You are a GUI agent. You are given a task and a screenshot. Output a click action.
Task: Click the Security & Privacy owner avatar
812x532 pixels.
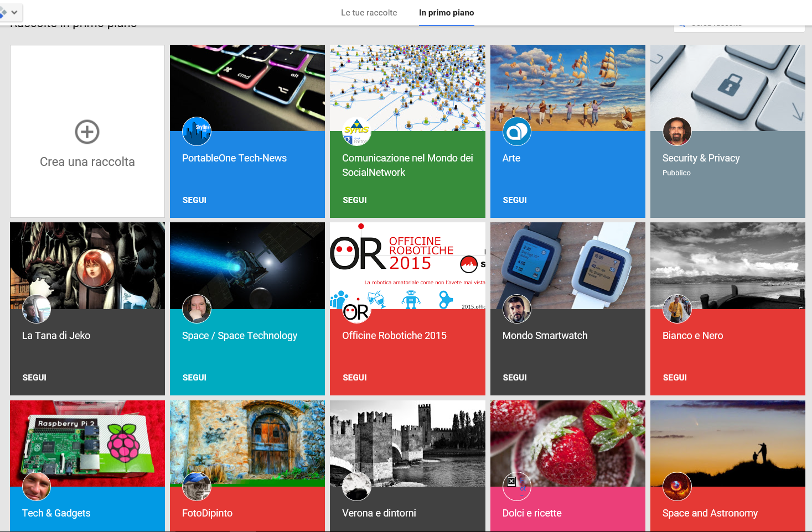point(677,132)
